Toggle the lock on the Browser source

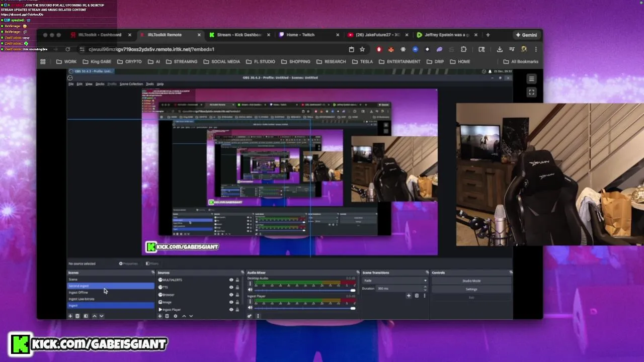237,295
